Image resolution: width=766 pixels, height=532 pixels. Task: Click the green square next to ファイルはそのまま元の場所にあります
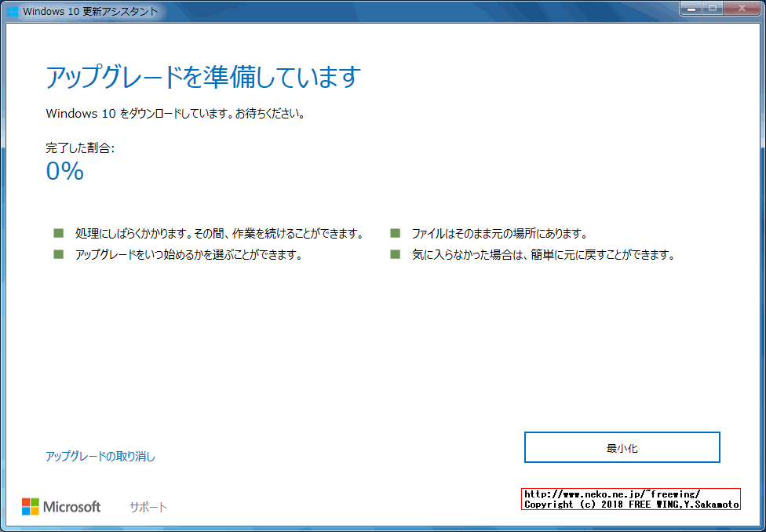click(x=396, y=233)
